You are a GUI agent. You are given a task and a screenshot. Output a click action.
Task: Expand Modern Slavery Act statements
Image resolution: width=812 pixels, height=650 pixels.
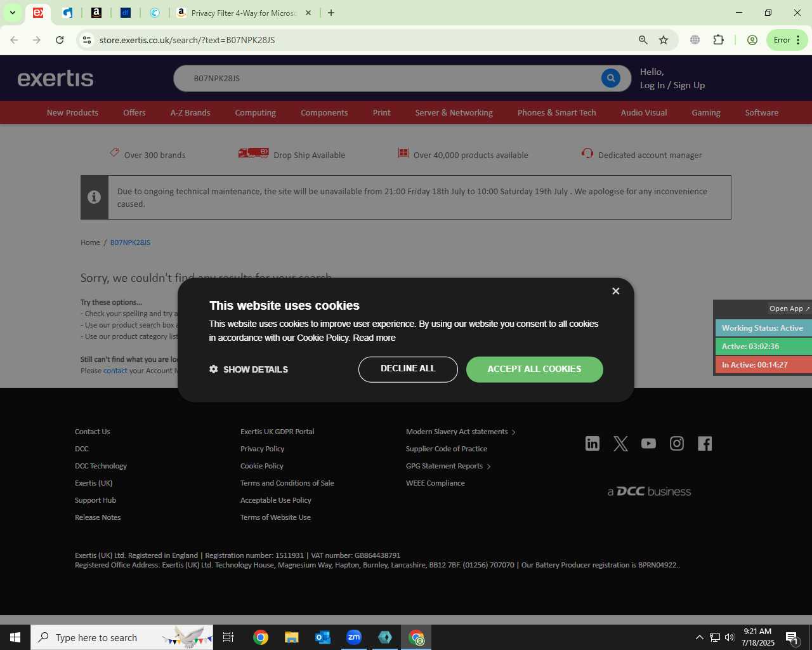pos(461,432)
